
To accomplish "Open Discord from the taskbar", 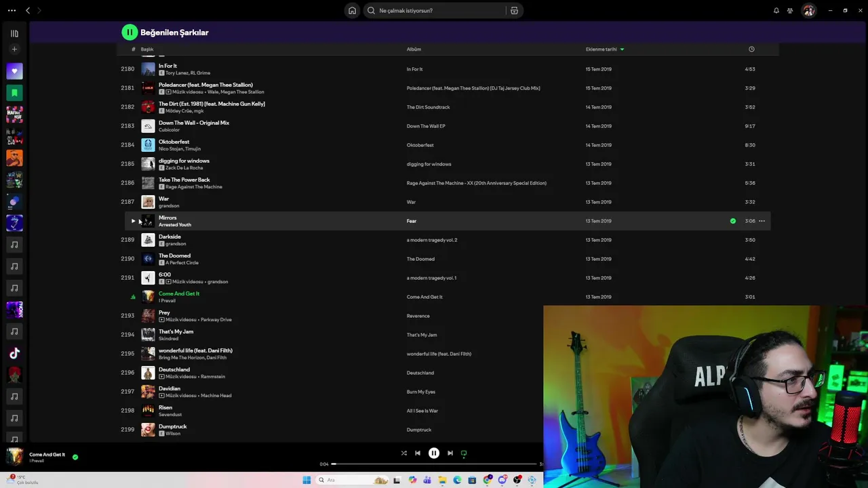I will click(502, 480).
